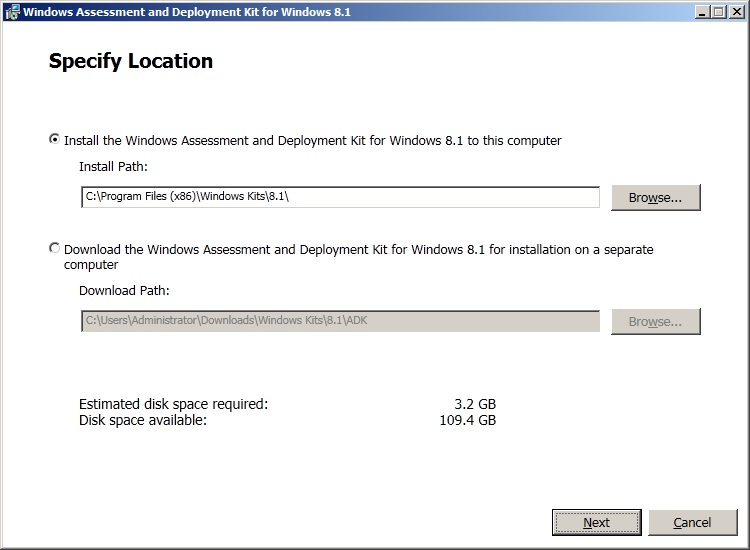The height and width of the screenshot is (550, 750).
Task: Click the installer icon in the title bar
Action: pyautogui.click(x=11, y=12)
